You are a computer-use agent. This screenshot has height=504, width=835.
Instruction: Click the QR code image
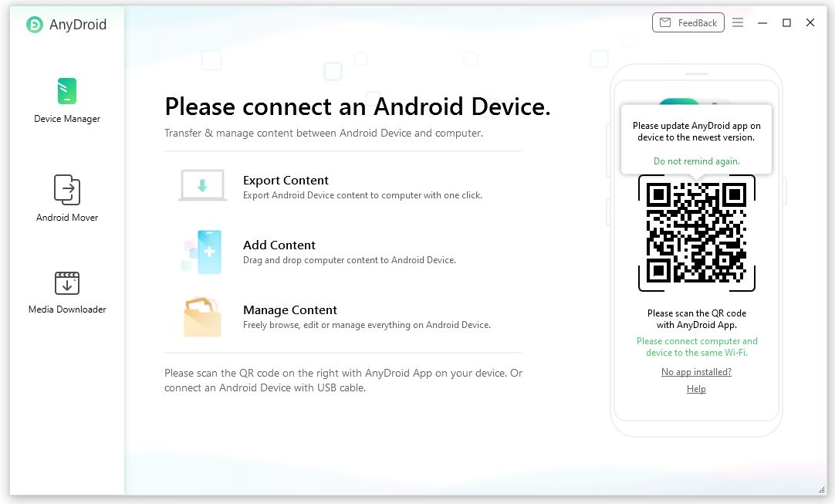[x=696, y=234]
